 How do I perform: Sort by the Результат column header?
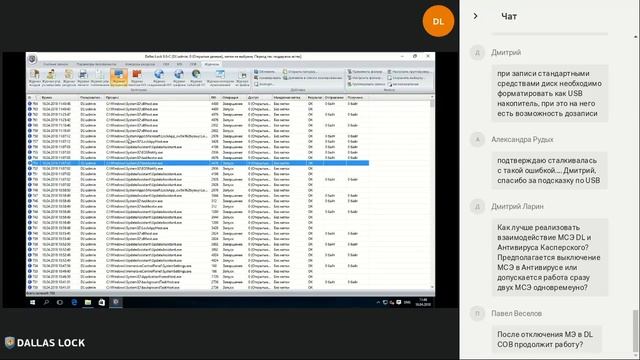(x=315, y=98)
